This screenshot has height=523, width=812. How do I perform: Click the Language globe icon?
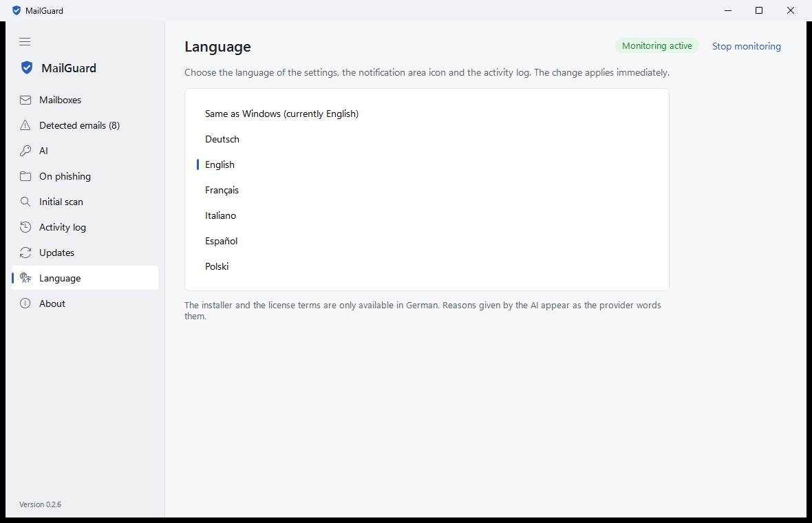(x=25, y=278)
